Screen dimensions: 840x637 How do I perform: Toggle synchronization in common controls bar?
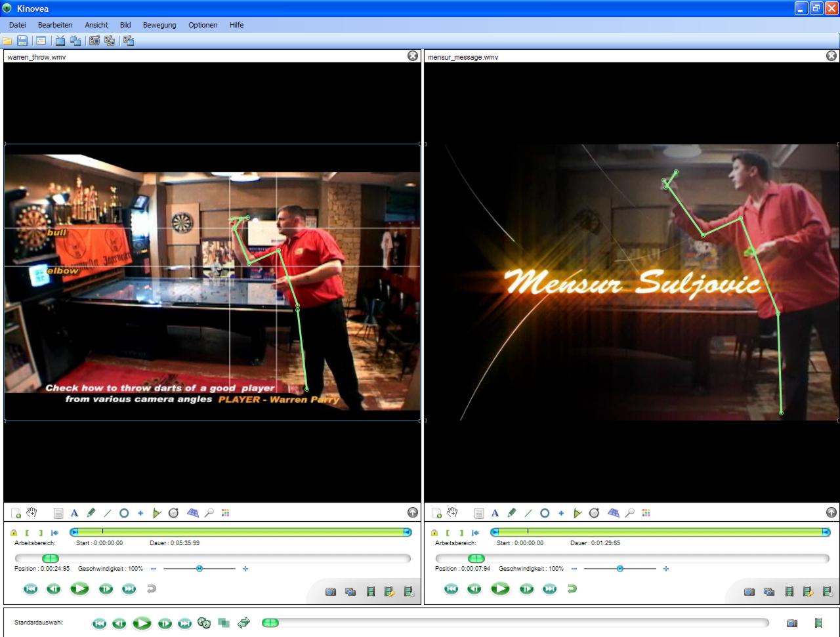click(203, 623)
